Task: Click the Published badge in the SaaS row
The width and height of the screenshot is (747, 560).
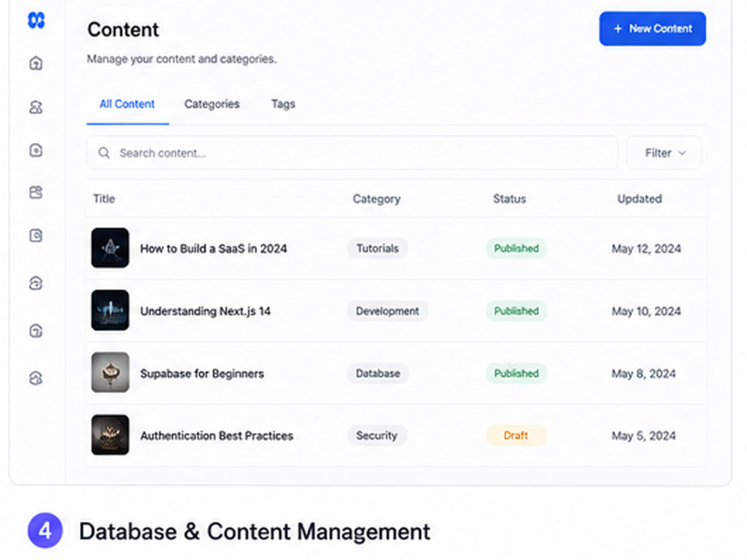Action: coord(516,248)
